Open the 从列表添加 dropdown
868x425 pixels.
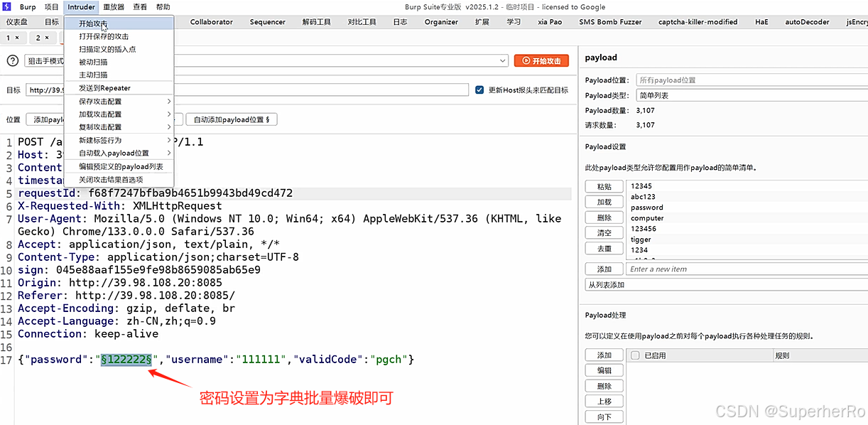tap(727, 285)
